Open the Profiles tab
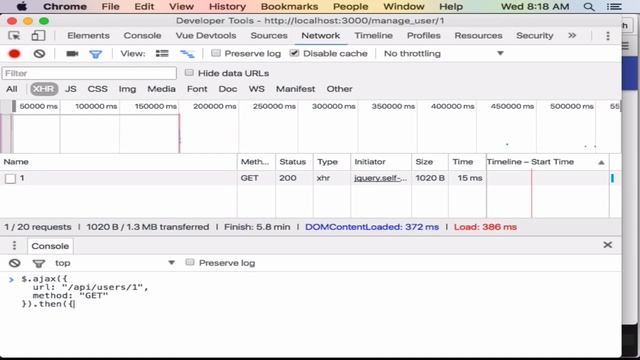The image size is (640, 360). pyautogui.click(x=424, y=36)
